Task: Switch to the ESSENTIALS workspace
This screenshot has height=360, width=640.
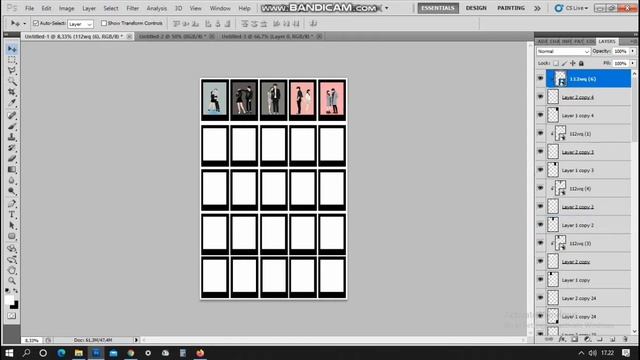Action: pyautogui.click(x=438, y=8)
